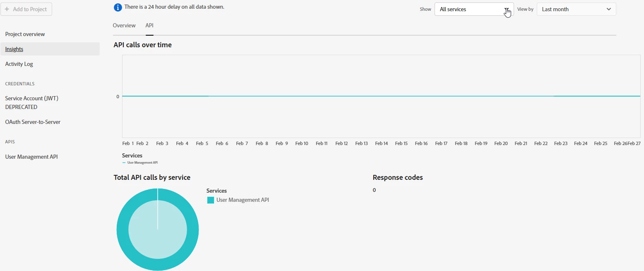This screenshot has height=271, width=644.
Task: Click the API calls over time heading
Action: point(142,45)
